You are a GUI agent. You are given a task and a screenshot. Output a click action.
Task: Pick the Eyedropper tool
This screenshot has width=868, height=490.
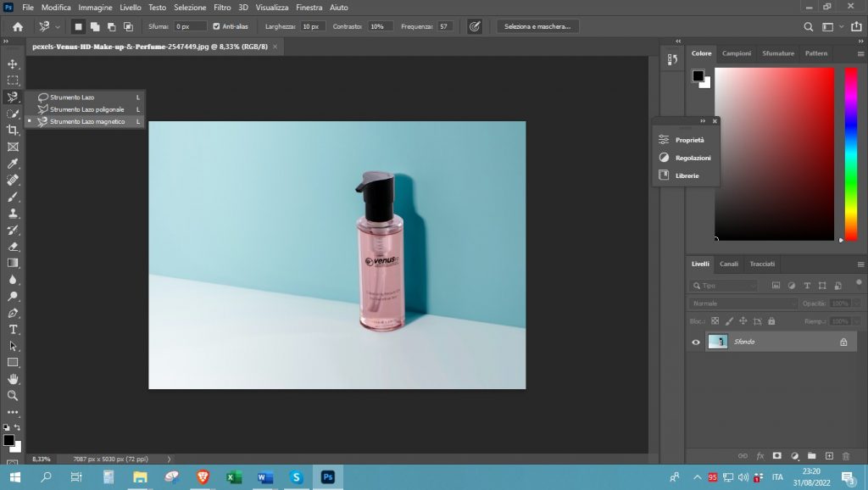point(13,164)
